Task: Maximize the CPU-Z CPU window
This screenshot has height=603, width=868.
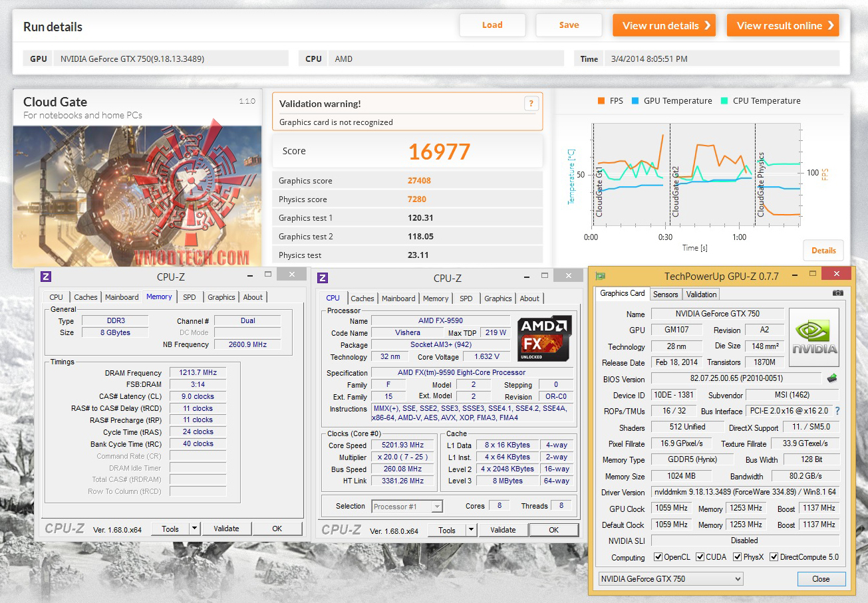Action: [x=545, y=275]
